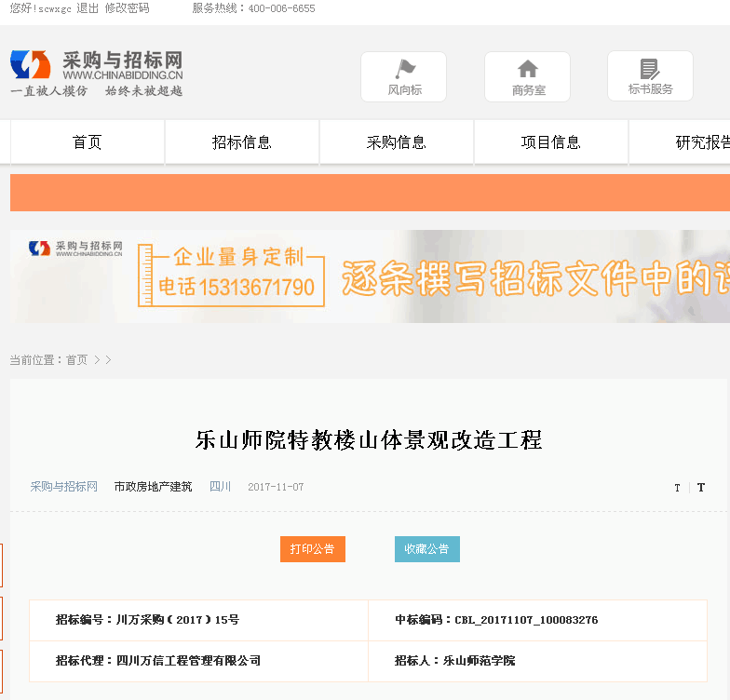Click the 修改密码 link
Screen dimensions: 730x700
(x=127, y=8)
